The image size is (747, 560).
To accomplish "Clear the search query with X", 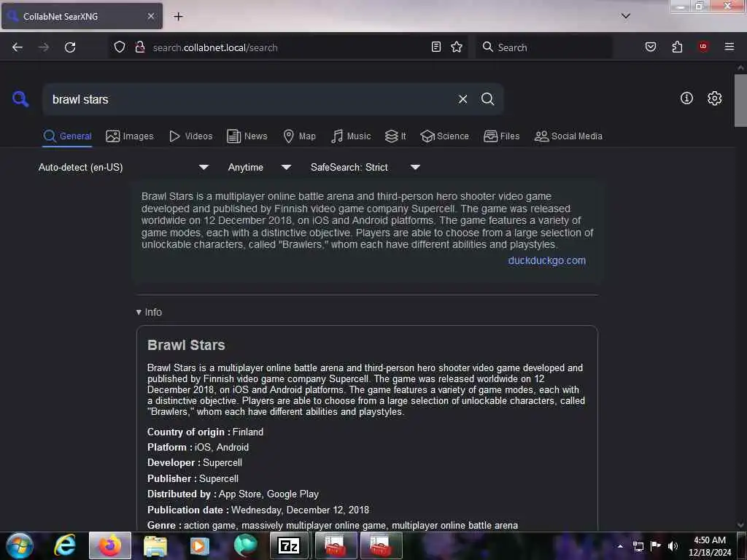I will point(462,99).
